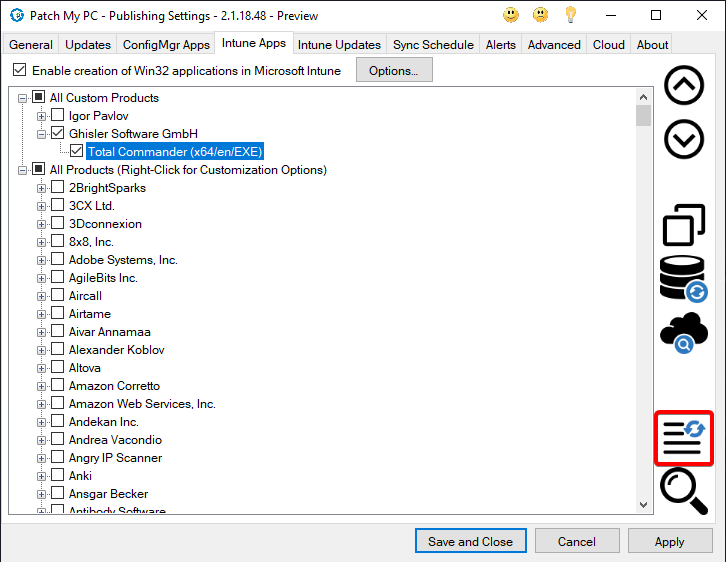Click the product list scrollbar down arrow

tap(644, 506)
